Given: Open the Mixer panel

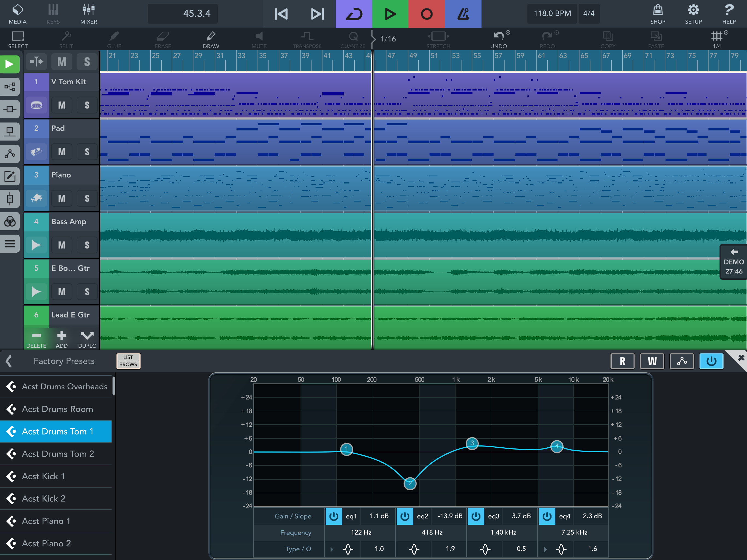Looking at the screenshot, I should point(89,14).
